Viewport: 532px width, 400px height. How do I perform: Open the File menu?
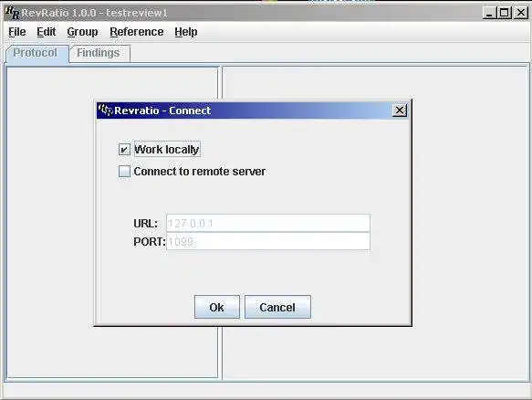tap(17, 32)
